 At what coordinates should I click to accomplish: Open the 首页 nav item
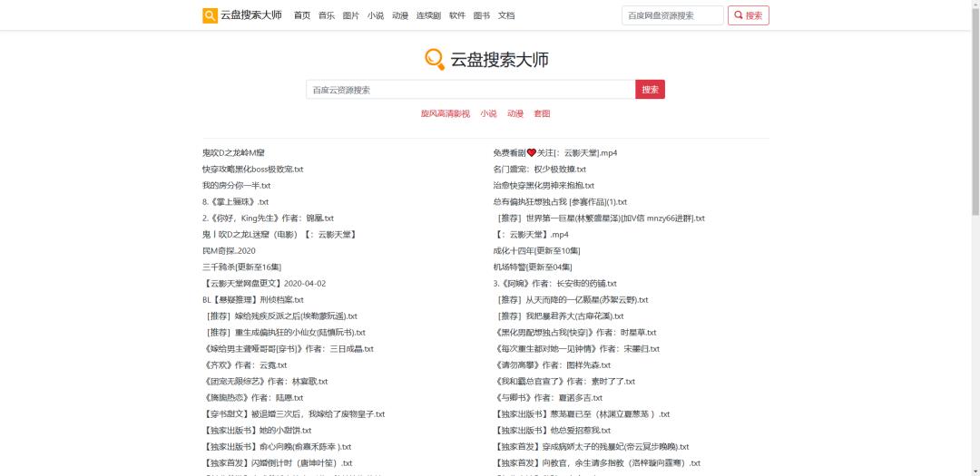302,15
